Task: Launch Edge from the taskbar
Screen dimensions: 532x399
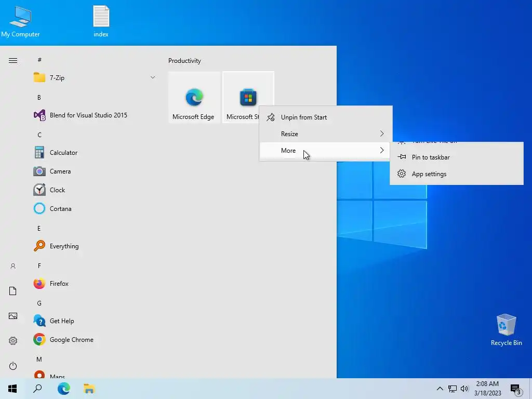Action: coord(64,389)
